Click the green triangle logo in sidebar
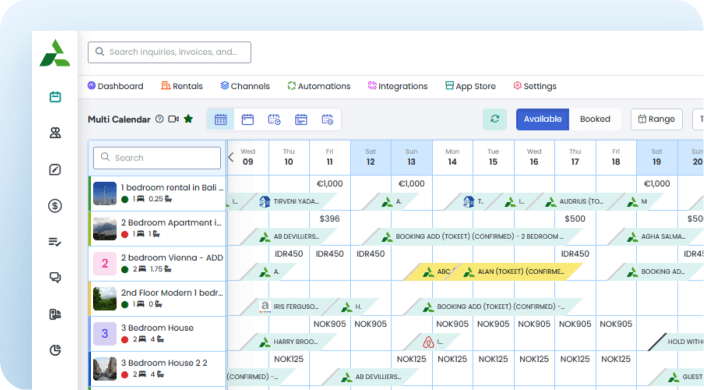This screenshot has width=704, height=390. (55, 53)
